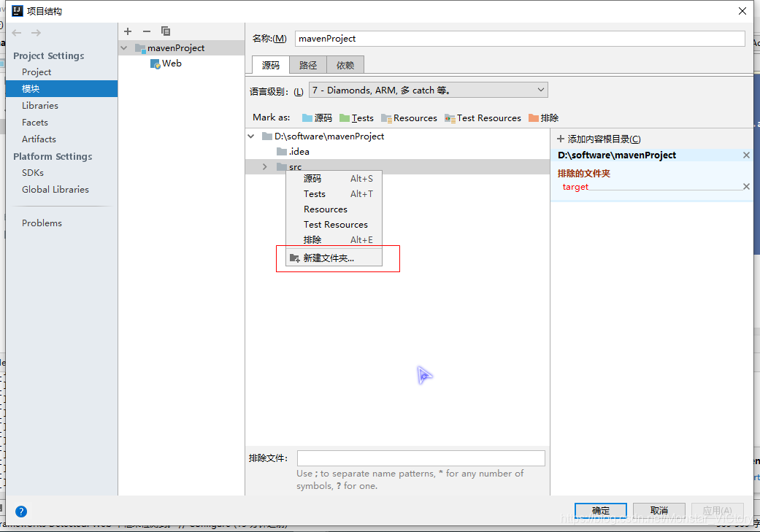Open Global Libraries in the sidebar
This screenshot has width=760, height=532.
61,190
